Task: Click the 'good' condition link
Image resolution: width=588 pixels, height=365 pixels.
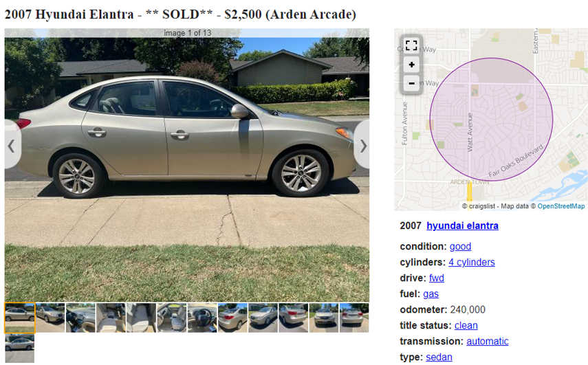Action: click(x=460, y=246)
